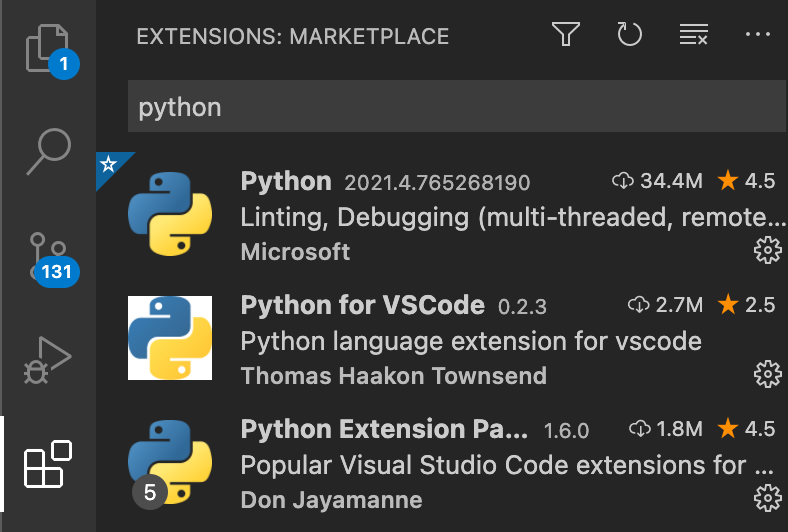The width and height of the screenshot is (788, 532).
Task: Open manage gear for Python for VSCode
Action: pyautogui.click(x=766, y=374)
